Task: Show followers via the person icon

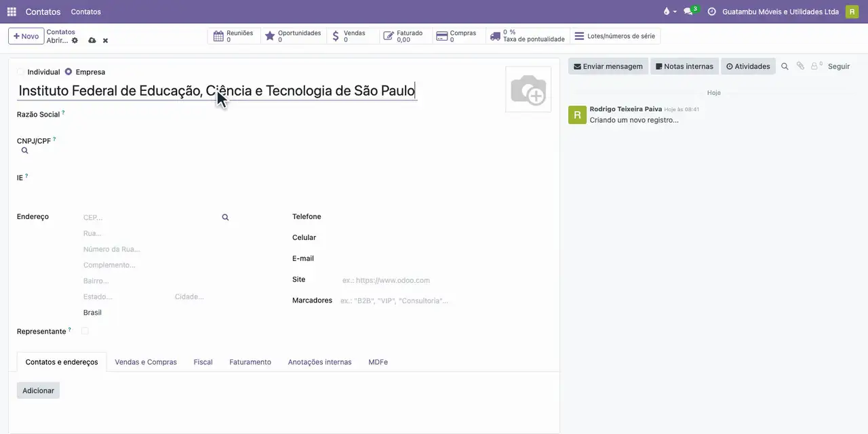Action: 816,66
